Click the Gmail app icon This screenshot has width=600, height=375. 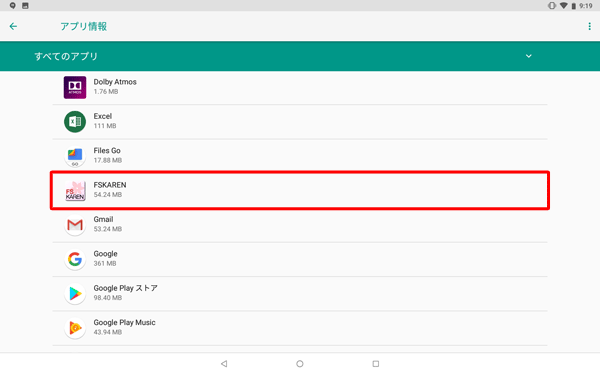point(75,225)
